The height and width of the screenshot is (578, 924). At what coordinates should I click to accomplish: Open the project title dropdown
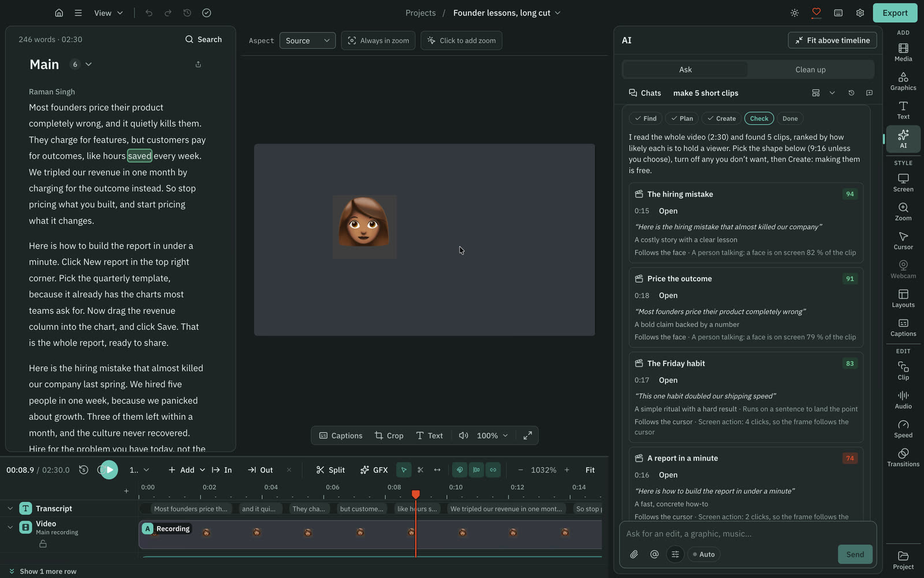coord(506,13)
